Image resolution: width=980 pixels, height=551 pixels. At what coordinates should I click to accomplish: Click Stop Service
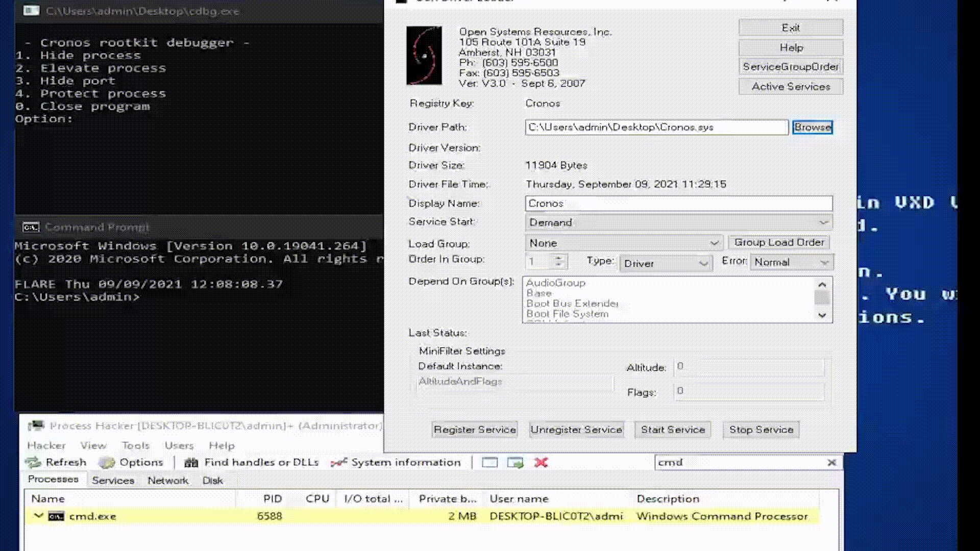(761, 430)
